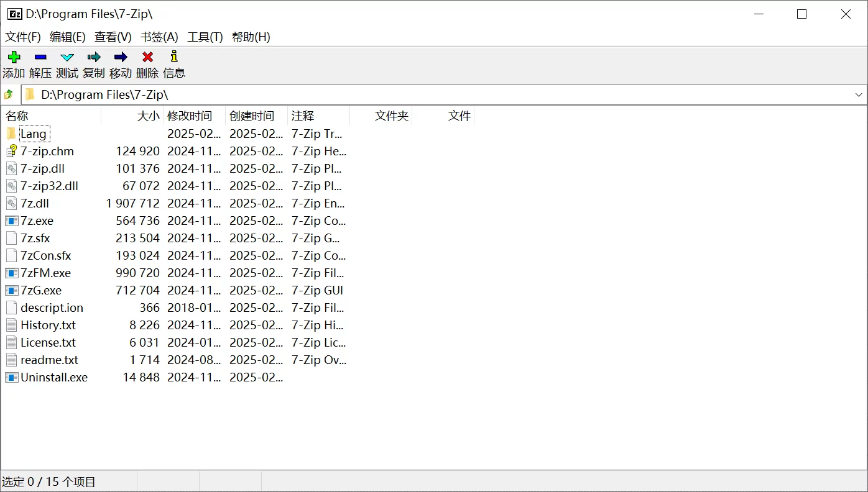Click the 7zFM.exe application icon

11,273
